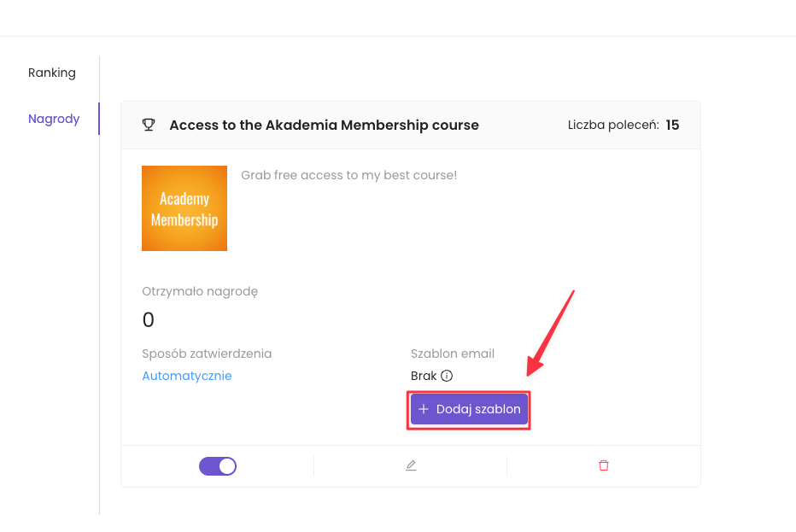Delete reward with the red trash icon
Image resolution: width=796 pixels, height=532 pixels.
coord(604,465)
